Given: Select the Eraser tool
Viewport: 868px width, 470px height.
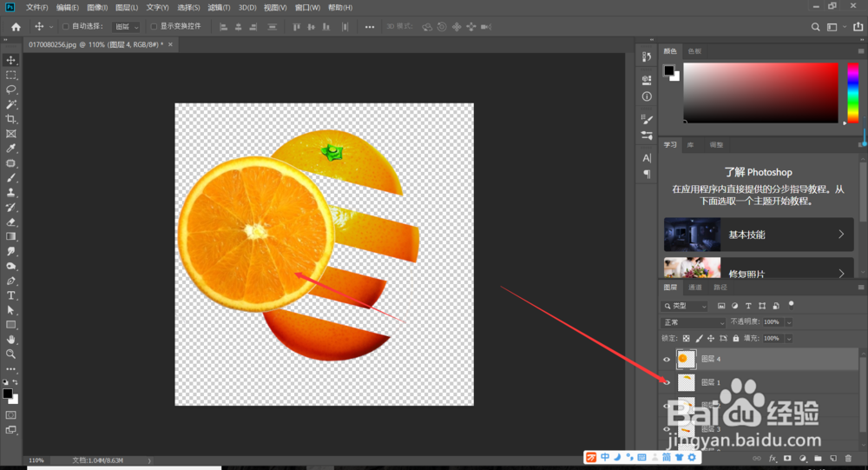Looking at the screenshot, I should [10, 222].
